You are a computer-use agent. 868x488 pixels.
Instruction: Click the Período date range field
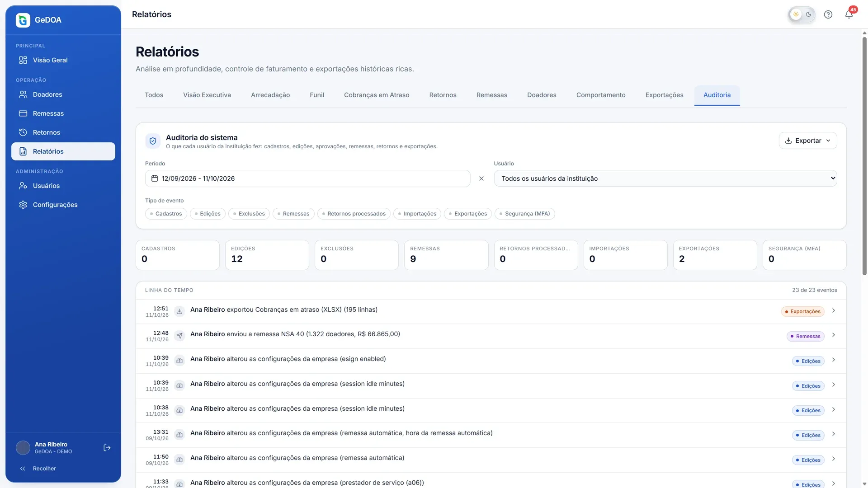[x=307, y=178]
